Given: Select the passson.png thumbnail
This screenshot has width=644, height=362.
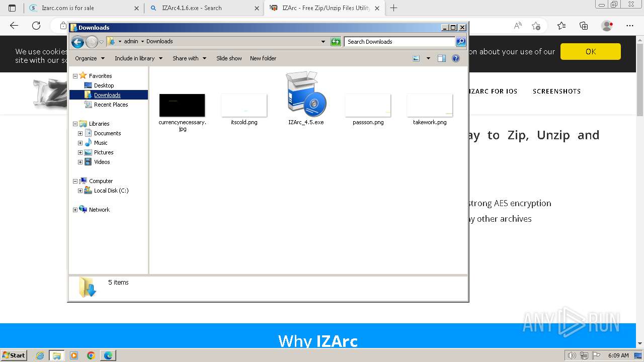Looking at the screenshot, I should [x=368, y=106].
